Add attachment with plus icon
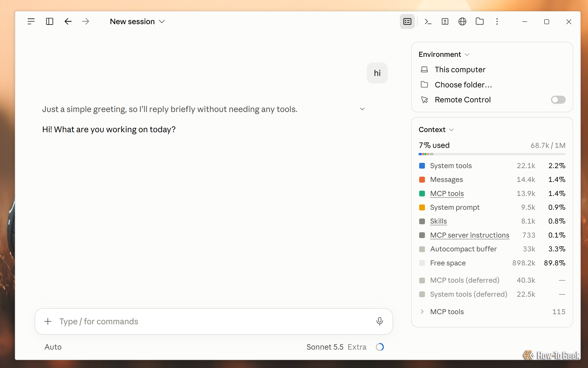The width and height of the screenshot is (588, 368). [x=48, y=321]
